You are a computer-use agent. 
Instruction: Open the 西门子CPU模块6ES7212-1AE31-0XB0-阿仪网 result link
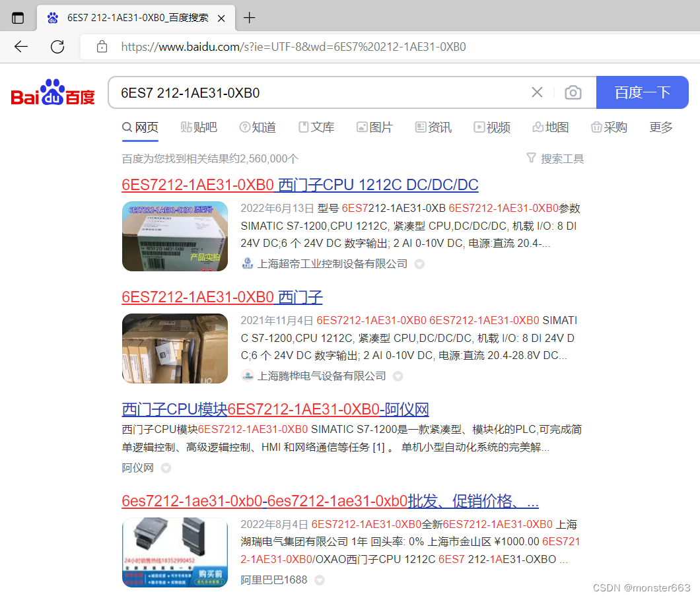click(x=275, y=409)
